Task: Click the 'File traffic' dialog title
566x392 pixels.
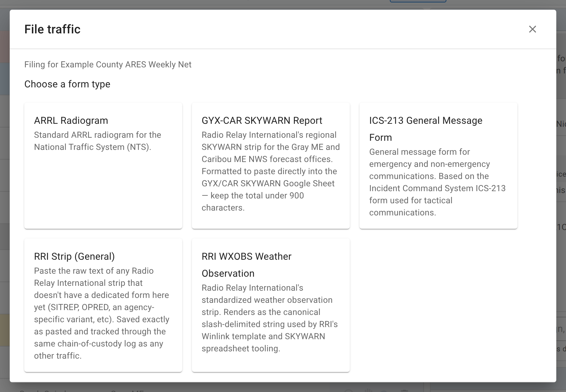Action: 52,29
